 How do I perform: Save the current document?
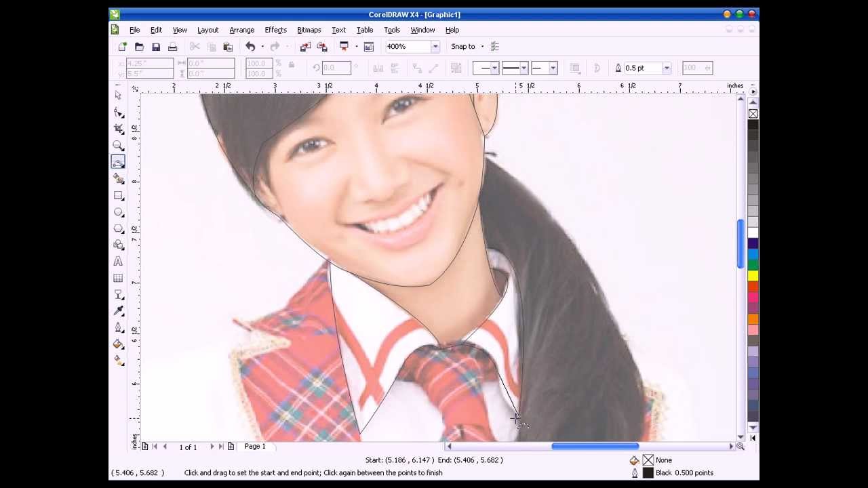coord(156,46)
